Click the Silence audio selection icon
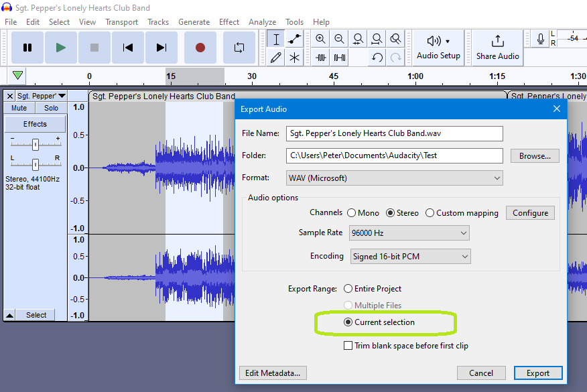Image resolution: width=587 pixels, height=392 pixels. pyautogui.click(x=340, y=58)
